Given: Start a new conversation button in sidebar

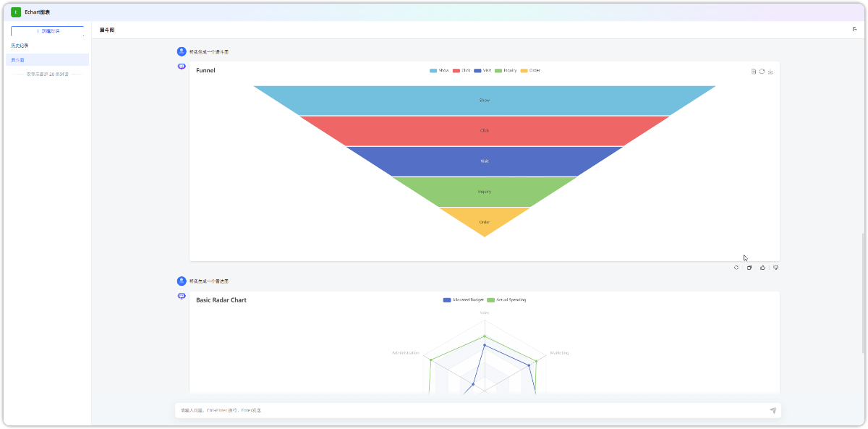Looking at the screenshot, I should pos(47,31).
